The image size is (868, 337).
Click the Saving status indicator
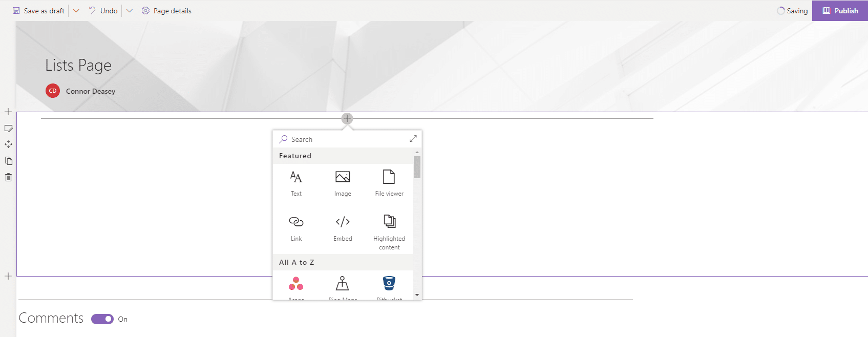tap(792, 11)
